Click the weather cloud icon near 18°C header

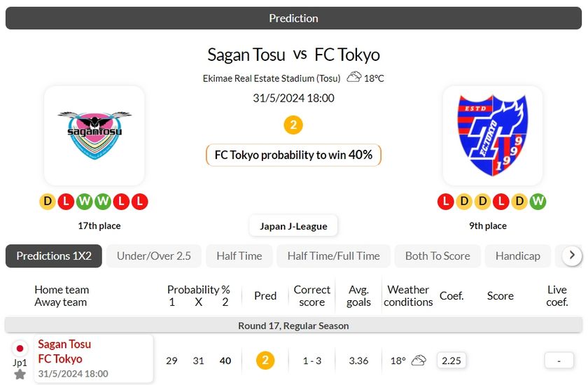pos(354,77)
